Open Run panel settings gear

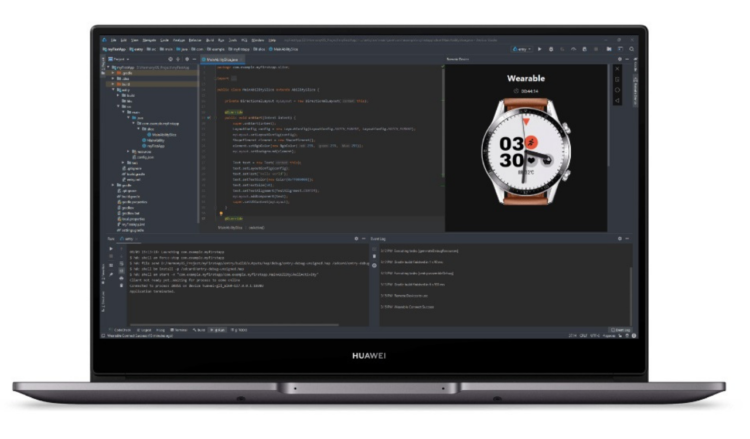(x=356, y=239)
